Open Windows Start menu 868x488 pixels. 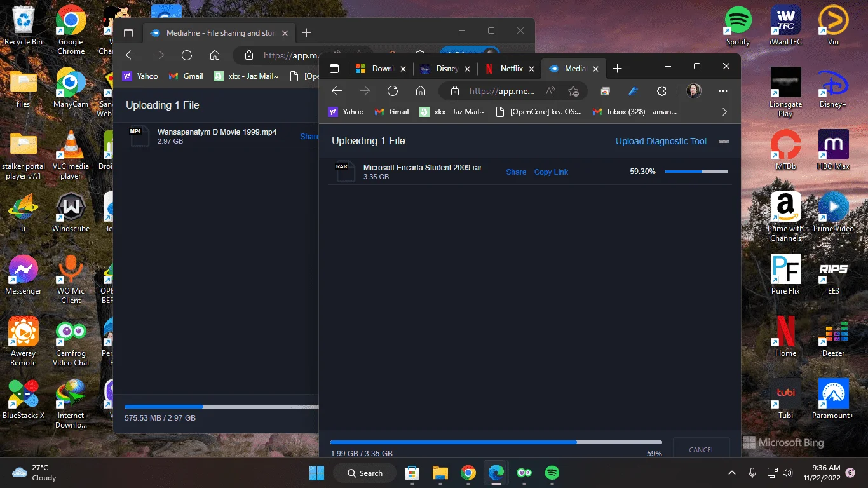pos(316,473)
